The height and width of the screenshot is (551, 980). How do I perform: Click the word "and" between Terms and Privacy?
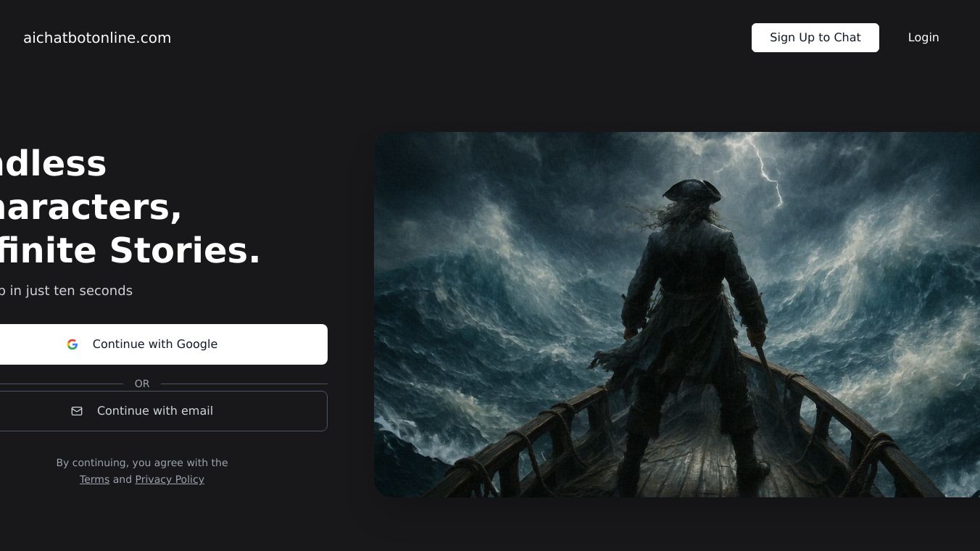[x=122, y=479]
